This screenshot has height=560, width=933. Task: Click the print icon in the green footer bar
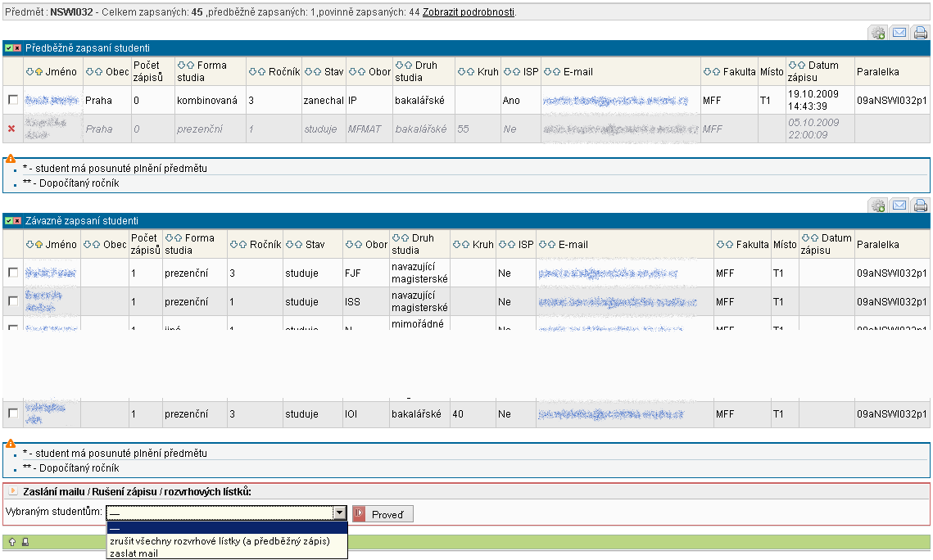pyautogui.click(x=25, y=542)
